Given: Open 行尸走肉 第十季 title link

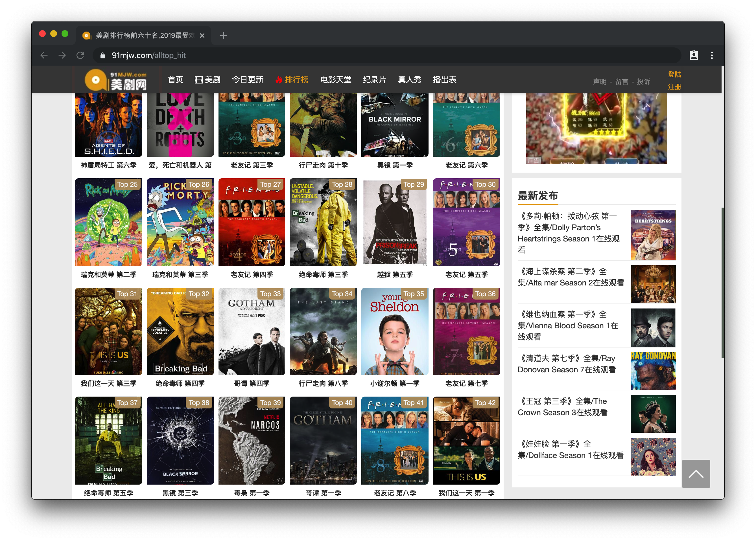Looking at the screenshot, I should coord(323,165).
